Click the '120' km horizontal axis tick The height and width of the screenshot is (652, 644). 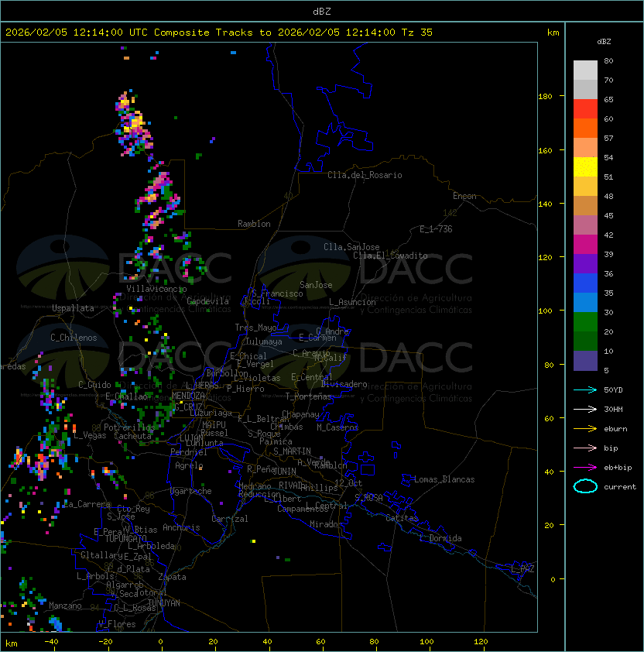tap(481, 642)
